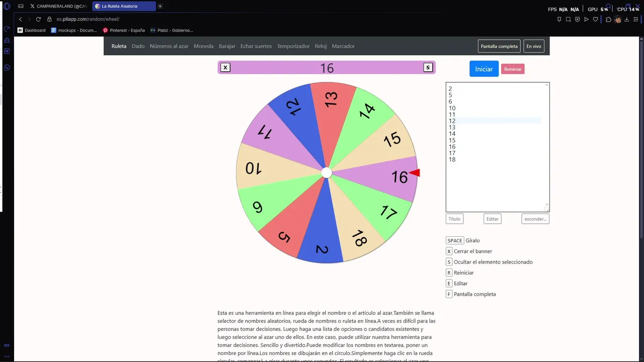Open the Opera GX menu logo

click(x=7, y=6)
